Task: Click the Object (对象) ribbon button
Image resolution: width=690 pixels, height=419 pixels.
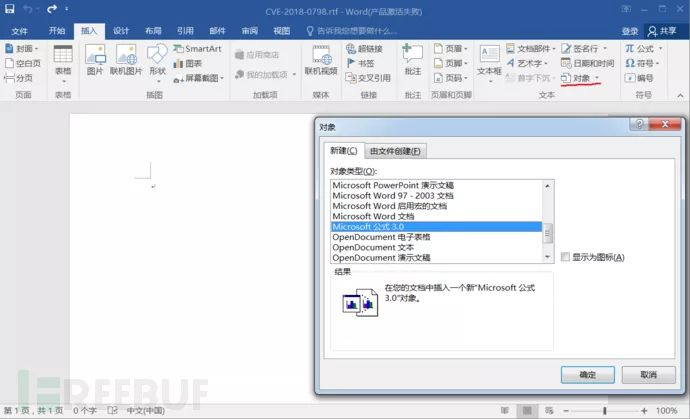Action: tap(576, 78)
